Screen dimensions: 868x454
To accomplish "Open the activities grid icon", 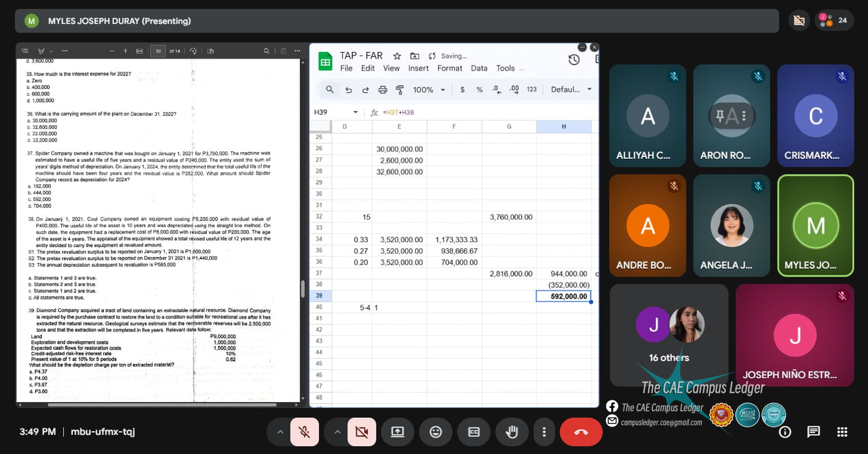I will click(843, 432).
